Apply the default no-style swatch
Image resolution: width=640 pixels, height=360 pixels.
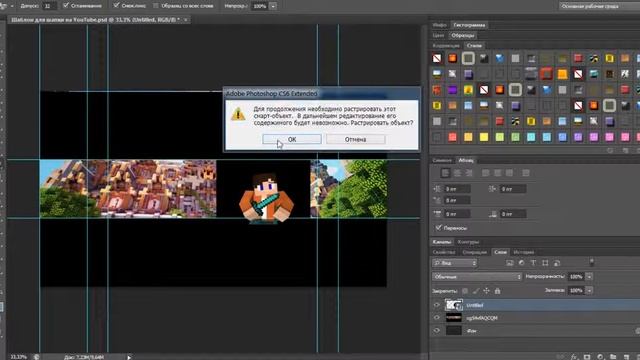(x=437, y=58)
